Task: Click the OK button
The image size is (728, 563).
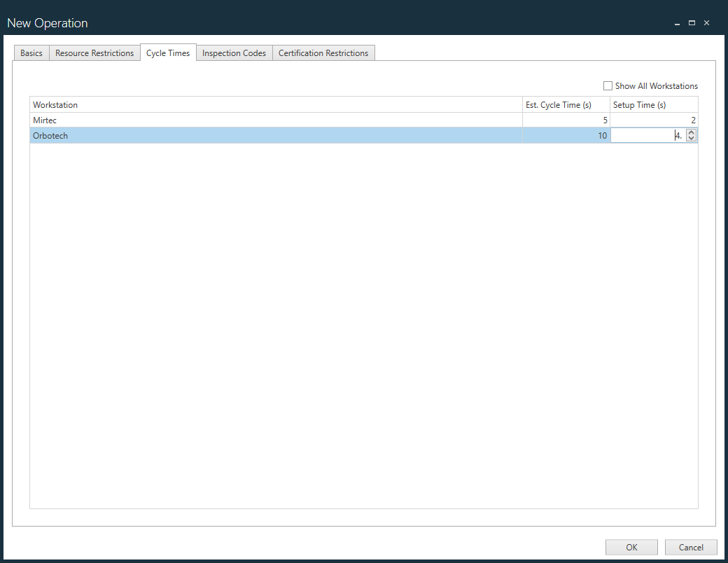Action: [631, 547]
